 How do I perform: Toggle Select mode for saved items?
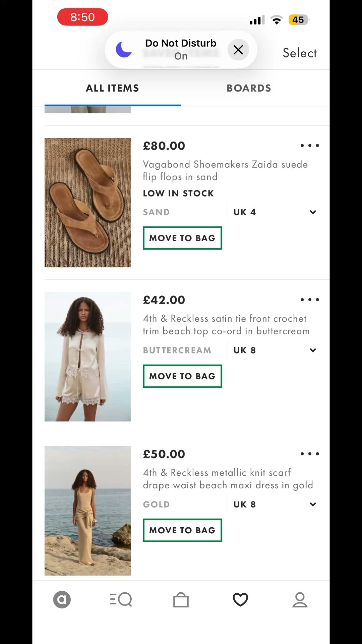coord(299,53)
